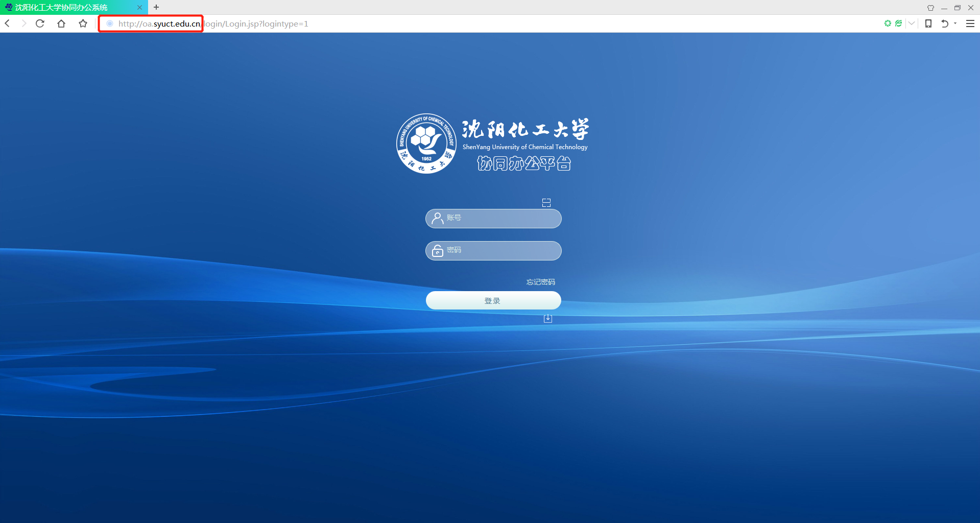
Task: Close the 沈阳化工大学协同办公系统 tab
Action: pos(139,7)
